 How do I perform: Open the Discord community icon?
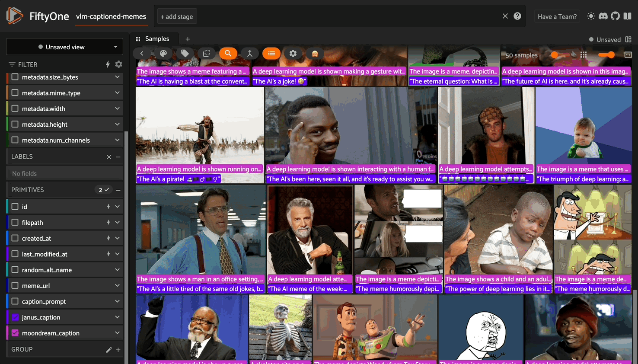tap(603, 16)
